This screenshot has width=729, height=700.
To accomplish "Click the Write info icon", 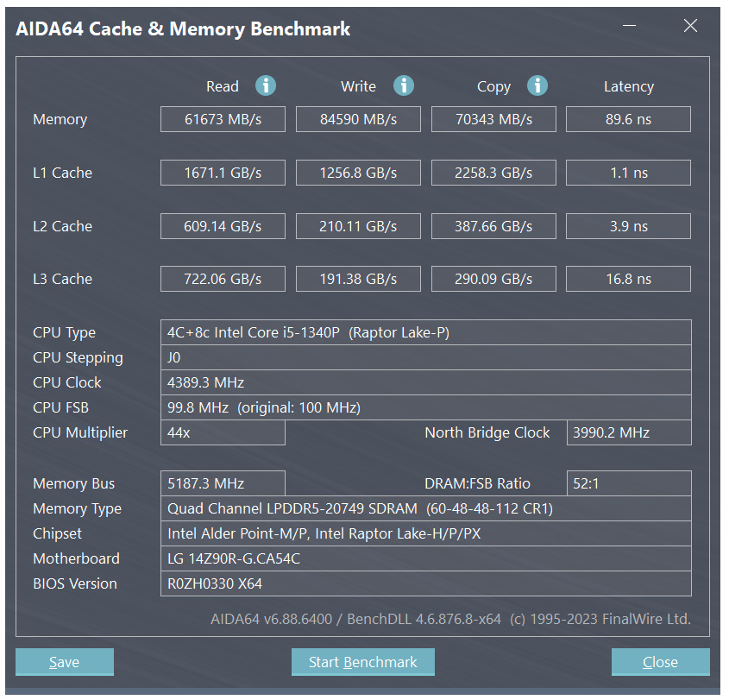I will pos(403,85).
